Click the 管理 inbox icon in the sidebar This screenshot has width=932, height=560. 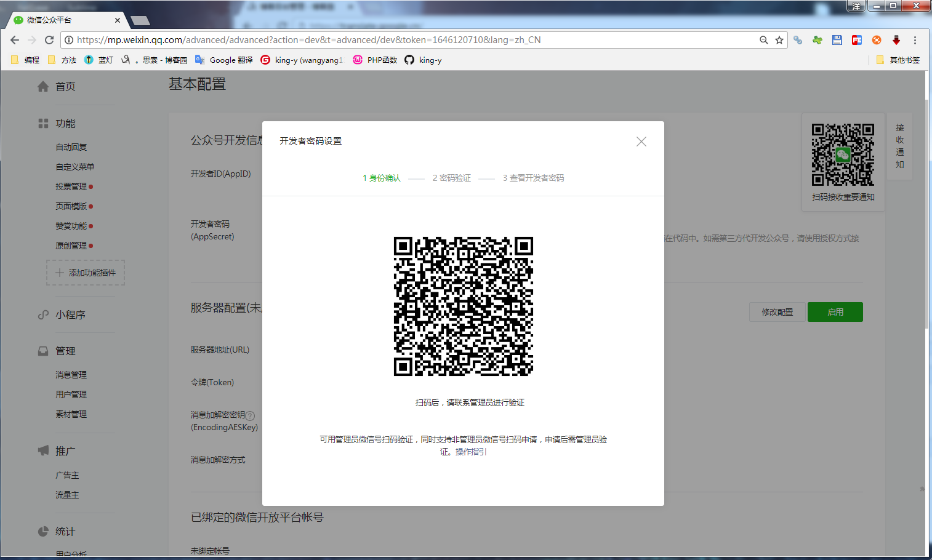(x=43, y=351)
